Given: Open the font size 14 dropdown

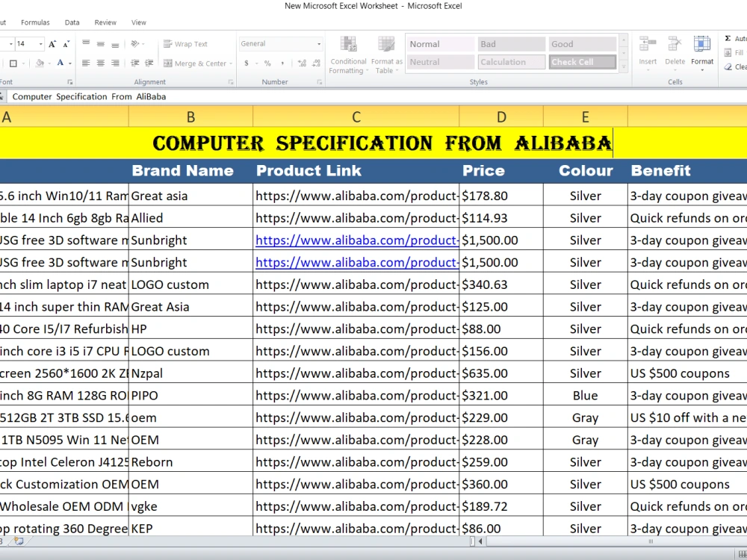Looking at the screenshot, I should [x=40, y=44].
